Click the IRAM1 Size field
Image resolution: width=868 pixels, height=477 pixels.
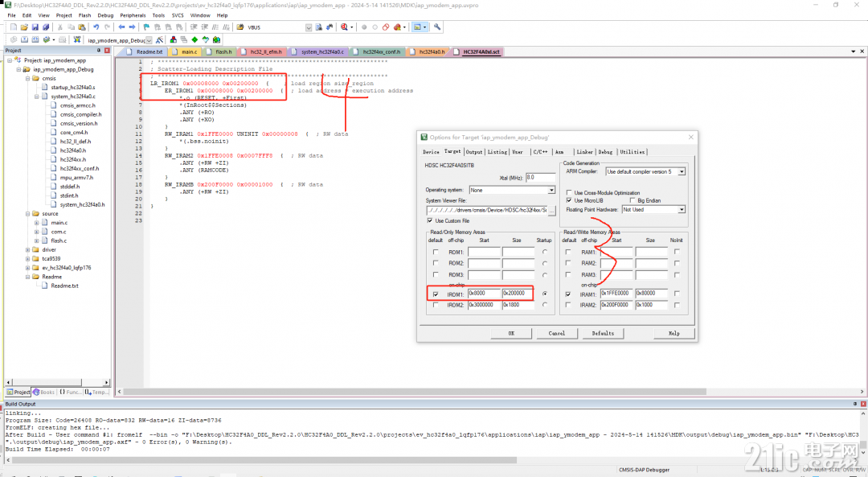(x=650, y=294)
